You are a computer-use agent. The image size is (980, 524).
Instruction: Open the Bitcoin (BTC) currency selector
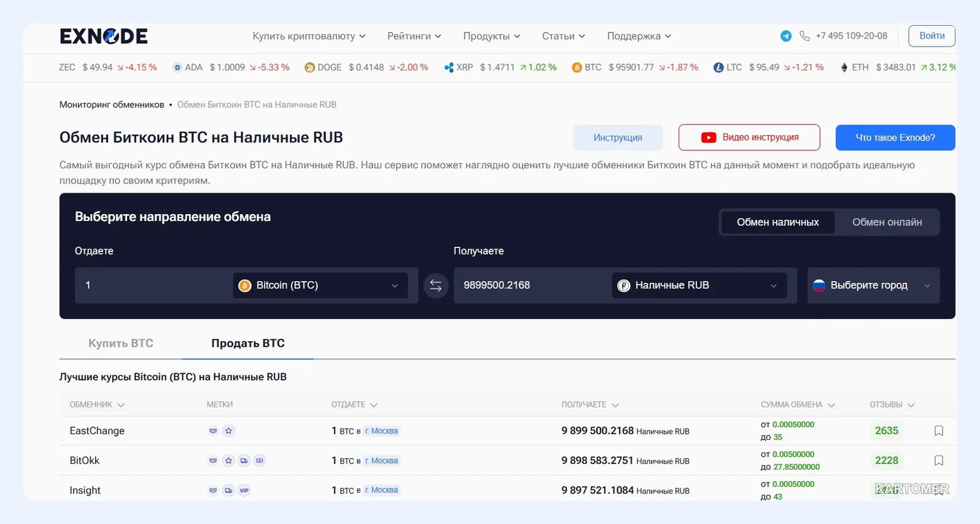pyautogui.click(x=320, y=285)
